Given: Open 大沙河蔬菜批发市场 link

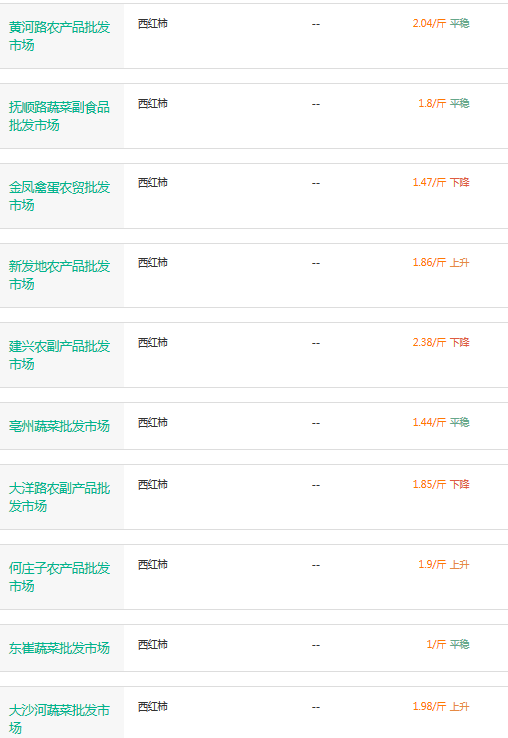Looking at the screenshot, I should (x=59, y=719).
